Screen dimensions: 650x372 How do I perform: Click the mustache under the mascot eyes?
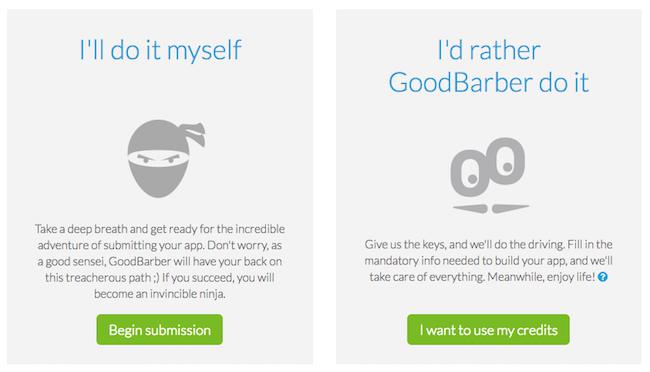point(491,208)
